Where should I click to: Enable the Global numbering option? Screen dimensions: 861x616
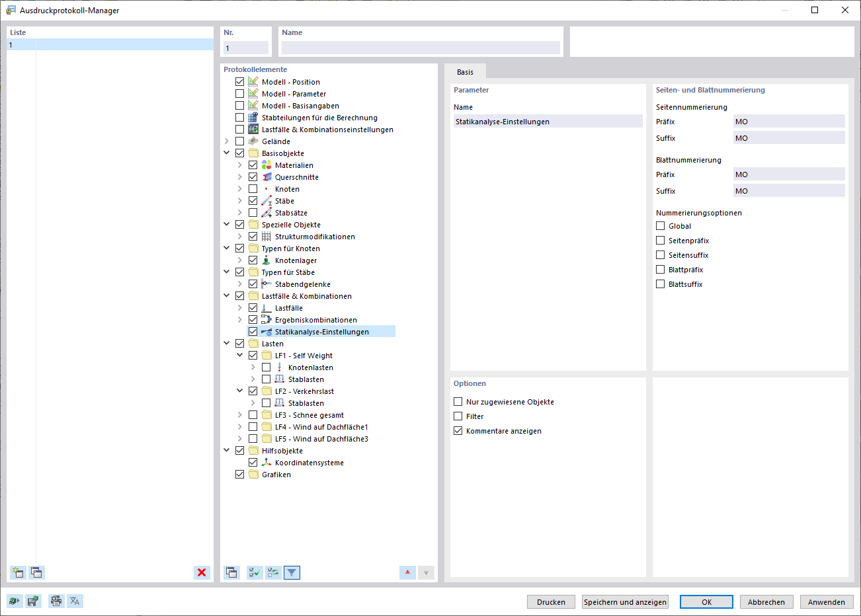660,226
